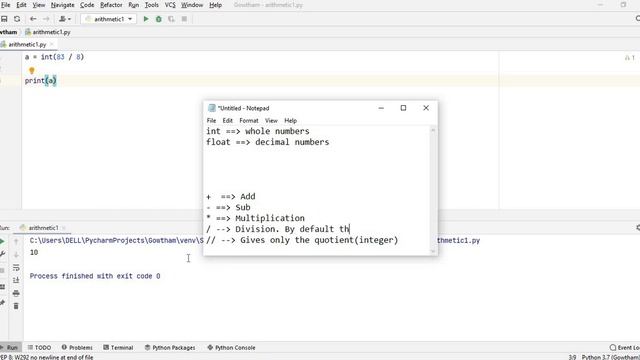
Task: Open the Window menu
Action: coord(192,5)
